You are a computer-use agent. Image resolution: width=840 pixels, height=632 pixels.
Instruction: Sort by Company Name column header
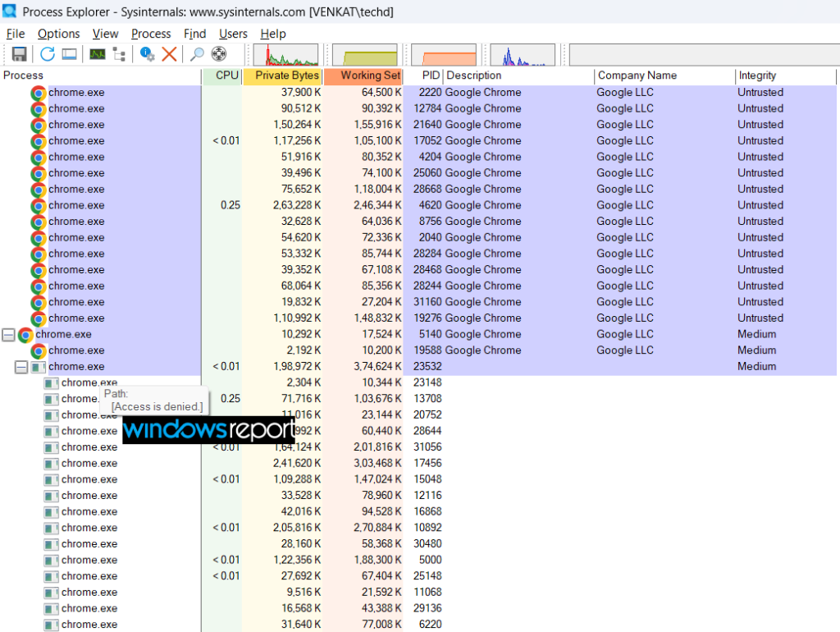(x=664, y=76)
